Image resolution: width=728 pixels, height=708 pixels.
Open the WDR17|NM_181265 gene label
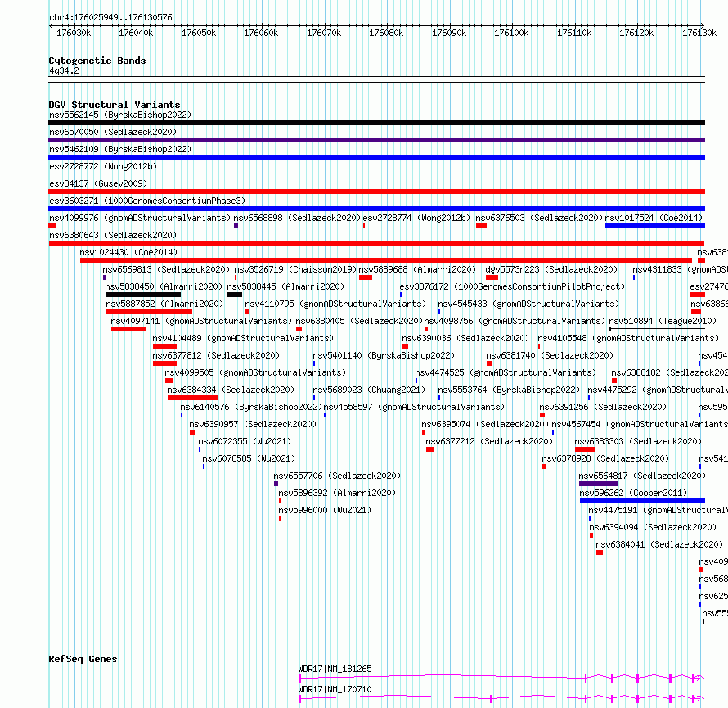click(x=335, y=669)
